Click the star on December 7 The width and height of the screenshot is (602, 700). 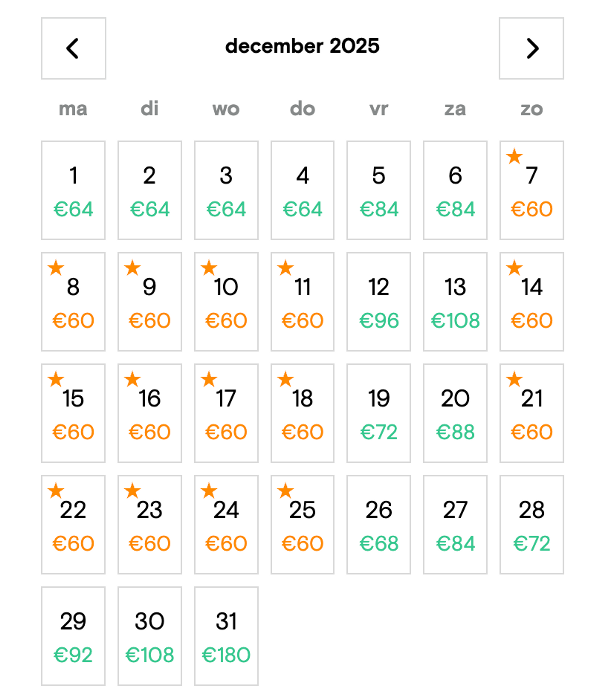point(514,156)
